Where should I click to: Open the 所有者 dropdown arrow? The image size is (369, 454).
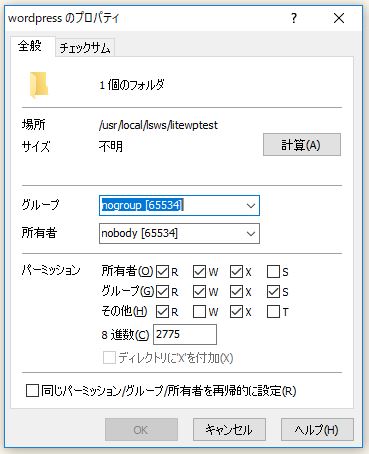(x=251, y=234)
